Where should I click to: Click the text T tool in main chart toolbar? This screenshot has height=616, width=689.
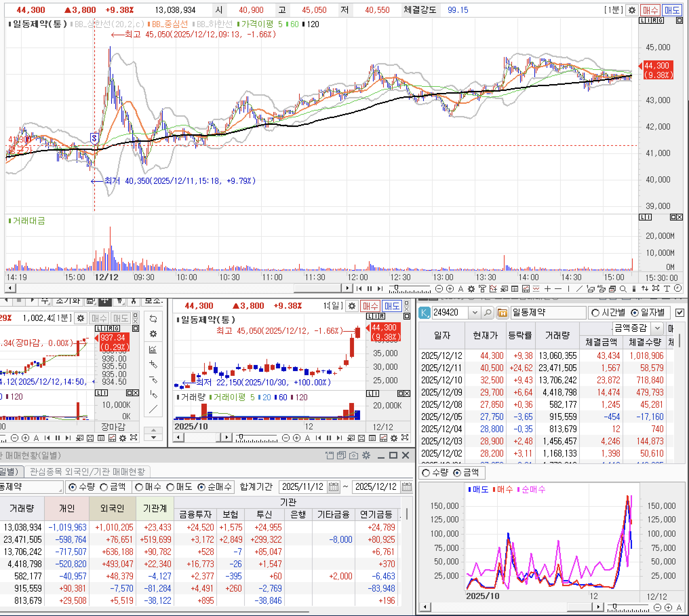[667, 289]
